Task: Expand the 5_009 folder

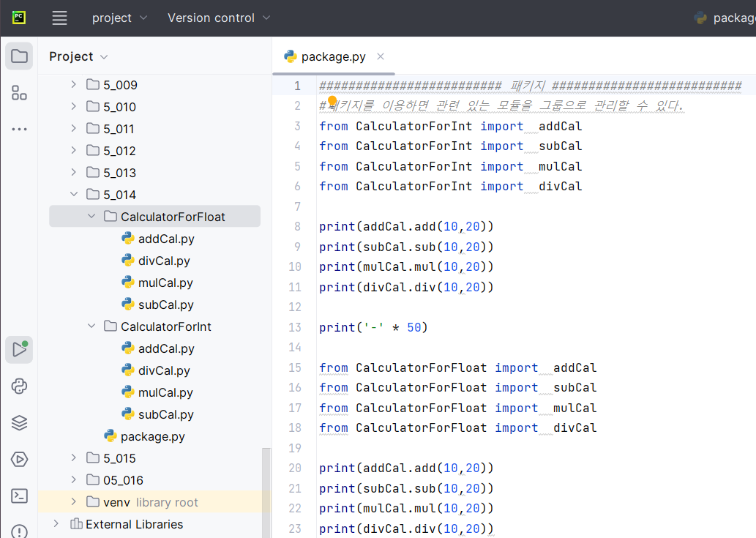Action: pyautogui.click(x=73, y=84)
